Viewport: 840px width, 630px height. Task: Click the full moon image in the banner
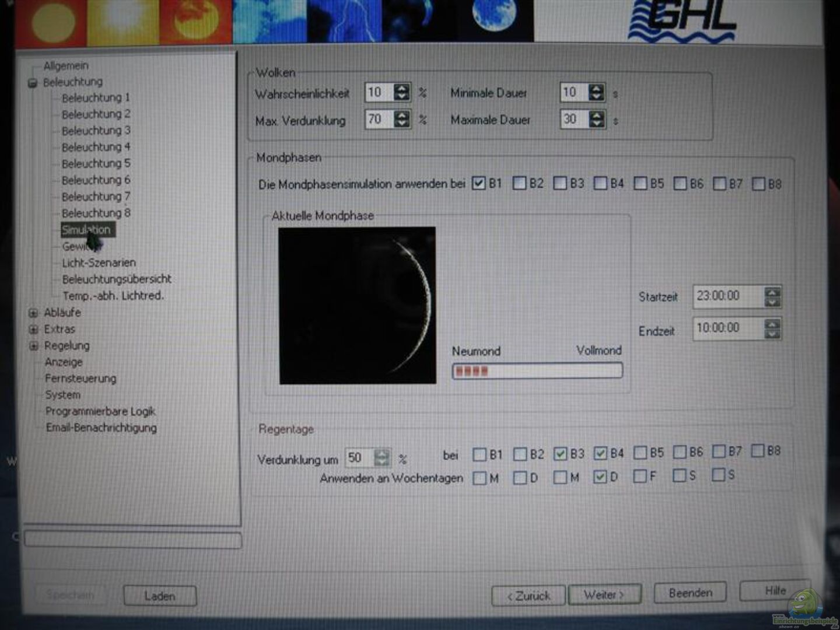coord(494,16)
